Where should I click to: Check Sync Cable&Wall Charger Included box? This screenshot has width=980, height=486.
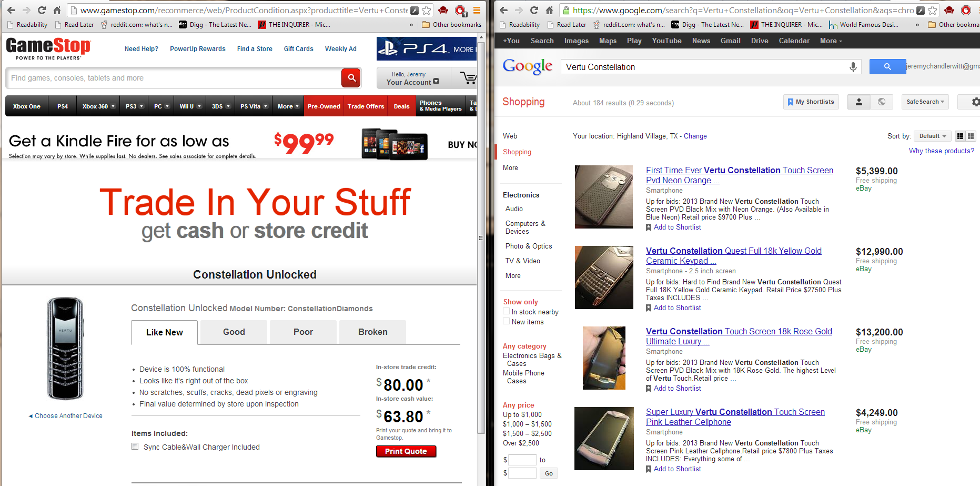[135, 447]
